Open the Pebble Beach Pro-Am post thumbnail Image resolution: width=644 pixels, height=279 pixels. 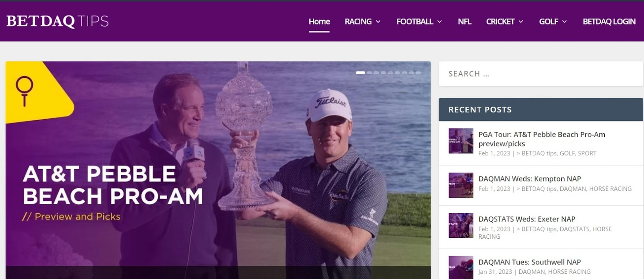tap(461, 141)
